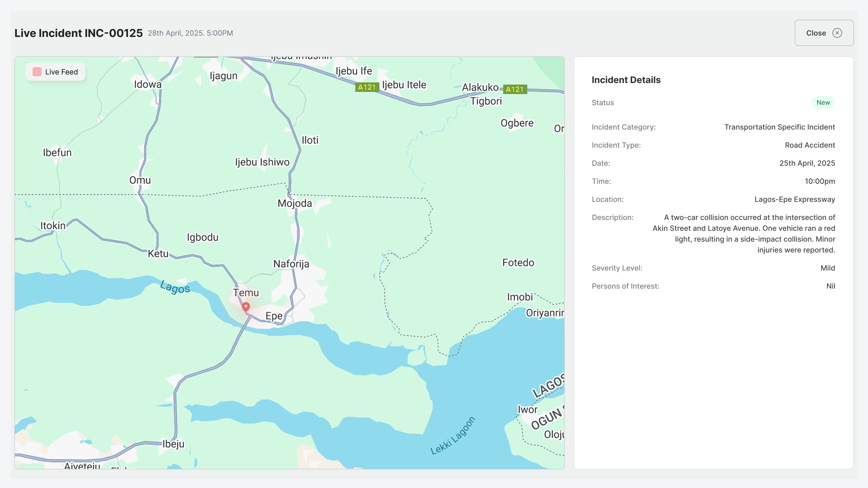Viewport: 868px width, 488px height.
Task: Click the circled X icon in Close
Action: (837, 33)
